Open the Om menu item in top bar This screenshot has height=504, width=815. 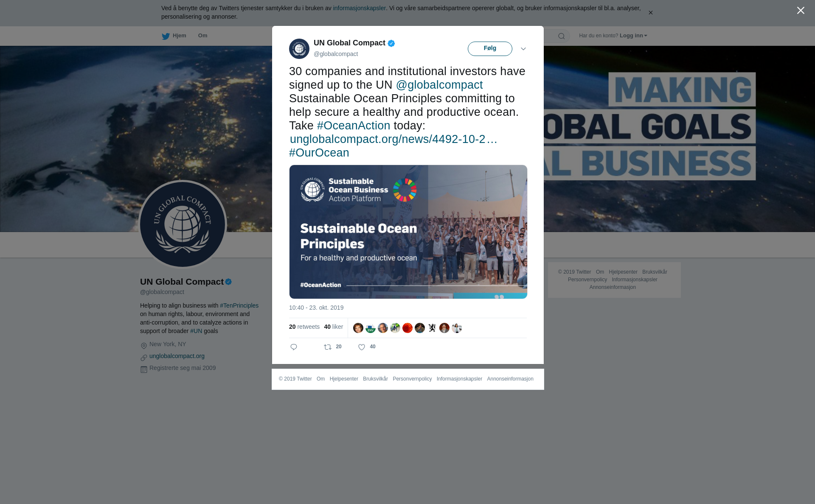tap(202, 36)
